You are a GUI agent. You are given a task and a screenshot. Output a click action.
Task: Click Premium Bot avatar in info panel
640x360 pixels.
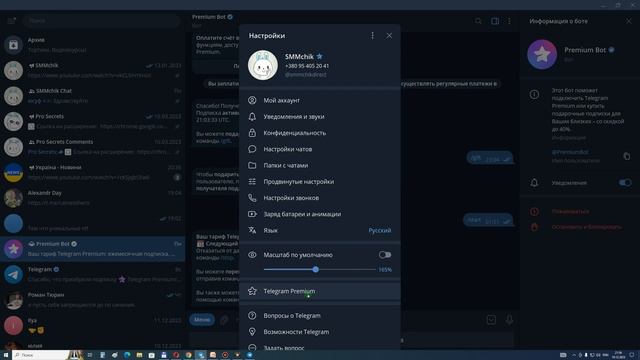point(542,54)
